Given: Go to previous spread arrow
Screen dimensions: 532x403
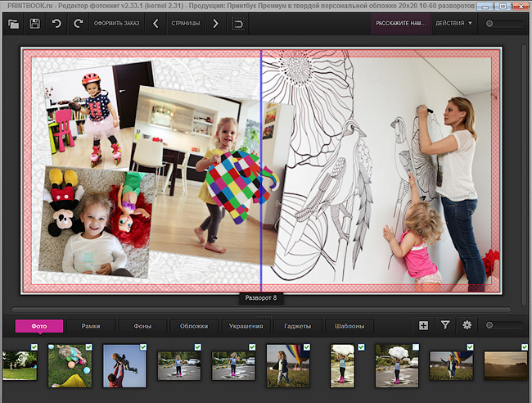Looking at the screenshot, I should pyautogui.click(x=156, y=24).
